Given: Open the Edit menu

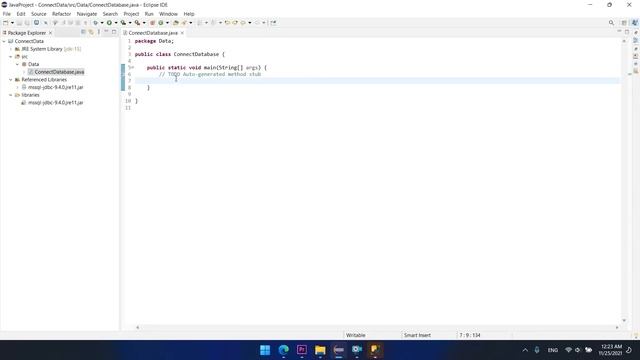Looking at the screenshot, I should coord(21,14).
